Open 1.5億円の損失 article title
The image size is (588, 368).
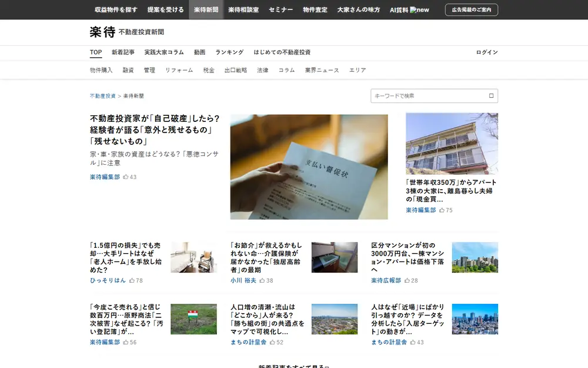click(x=126, y=258)
